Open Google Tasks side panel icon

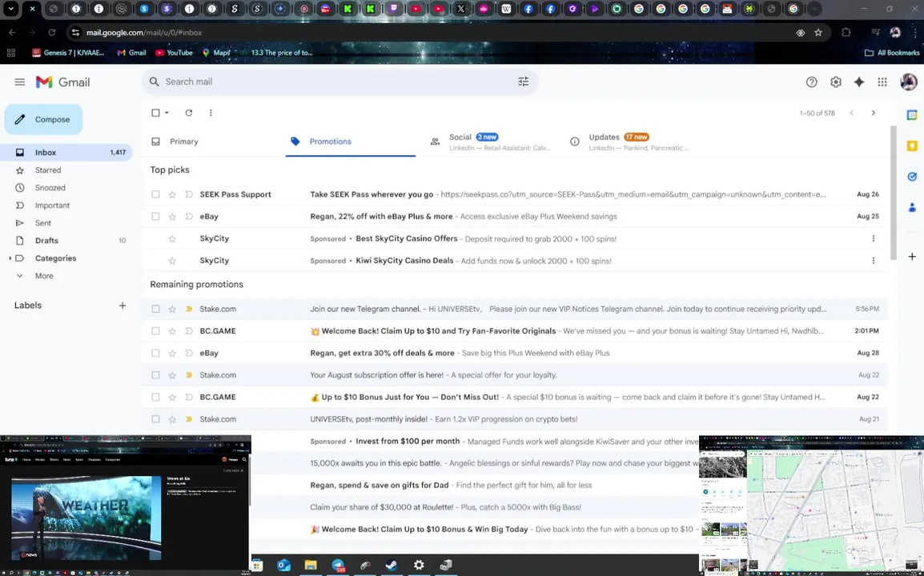click(x=912, y=176)
